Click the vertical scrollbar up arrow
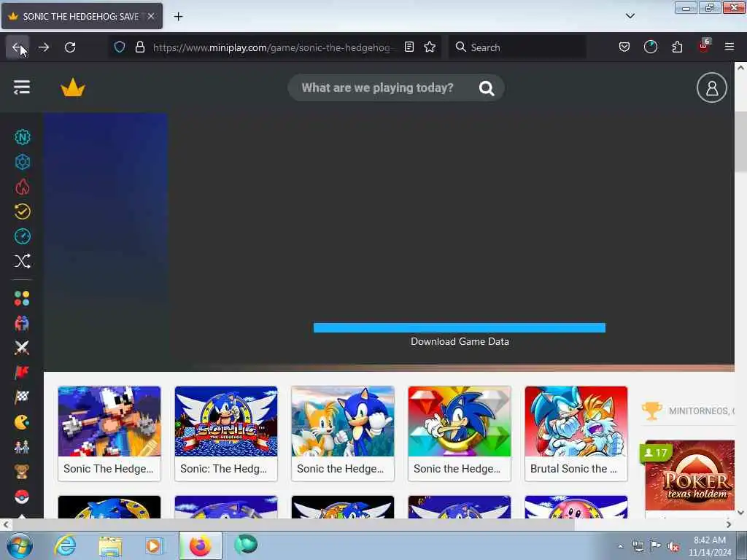Screen dimensions: 747x560 point(740,68)
